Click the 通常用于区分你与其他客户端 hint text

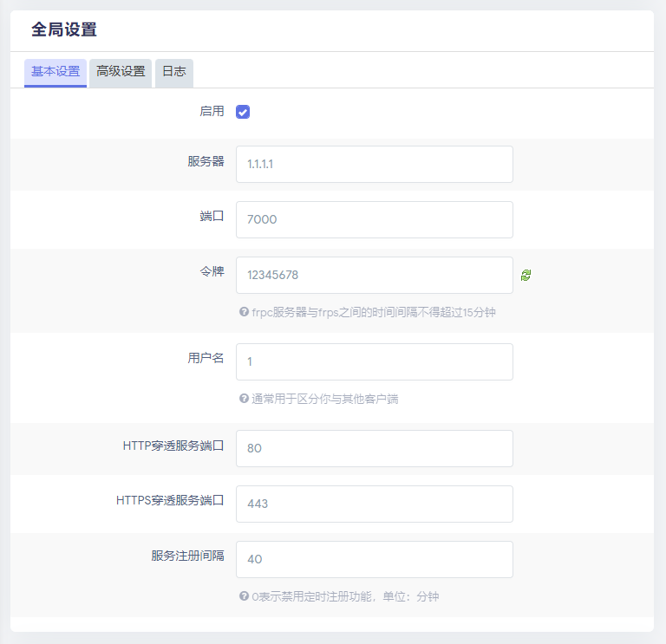click(x=324, y=400)
